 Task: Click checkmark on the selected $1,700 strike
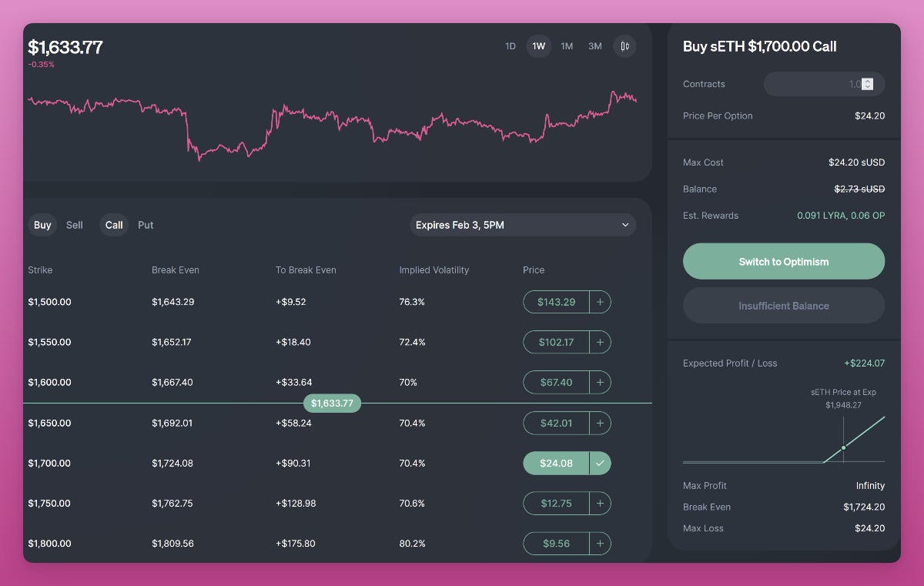[x=600, y=463]
